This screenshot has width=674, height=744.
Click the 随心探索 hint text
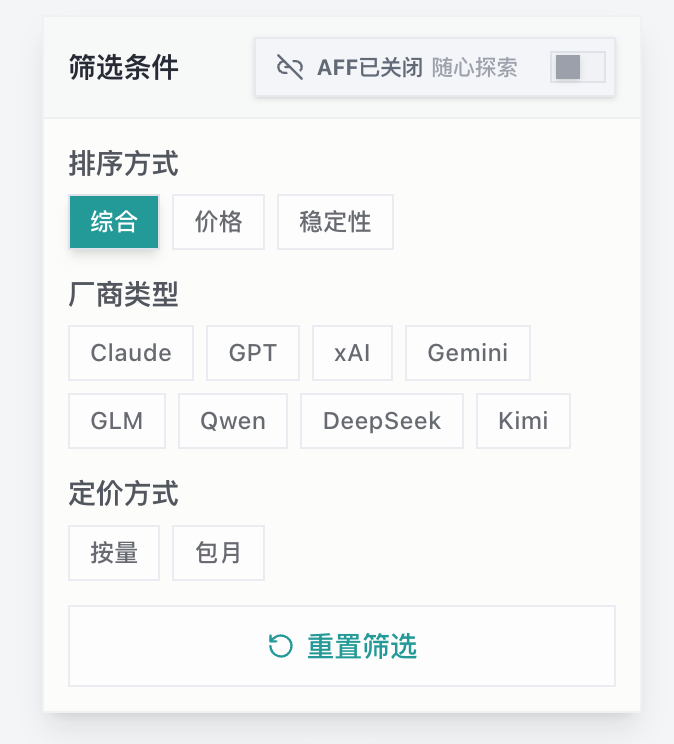coord(474,67)
